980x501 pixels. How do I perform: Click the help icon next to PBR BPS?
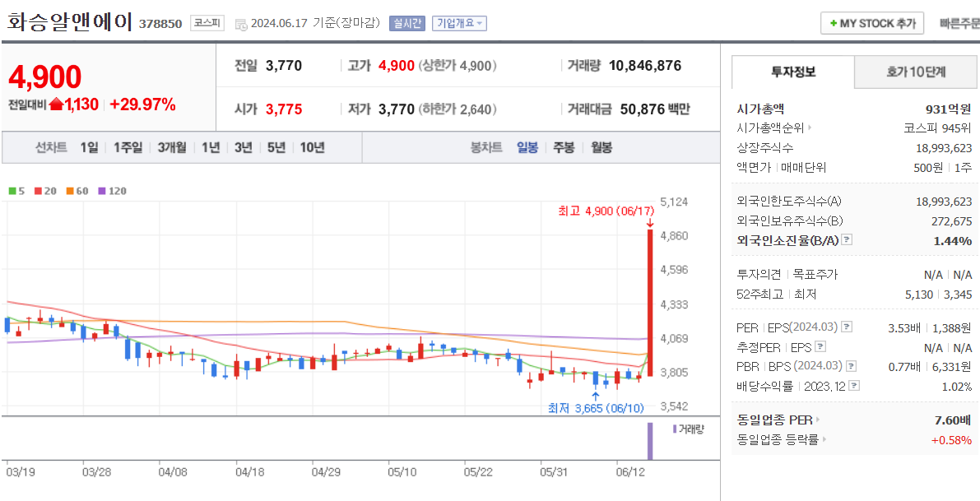[x=851, y=366]
